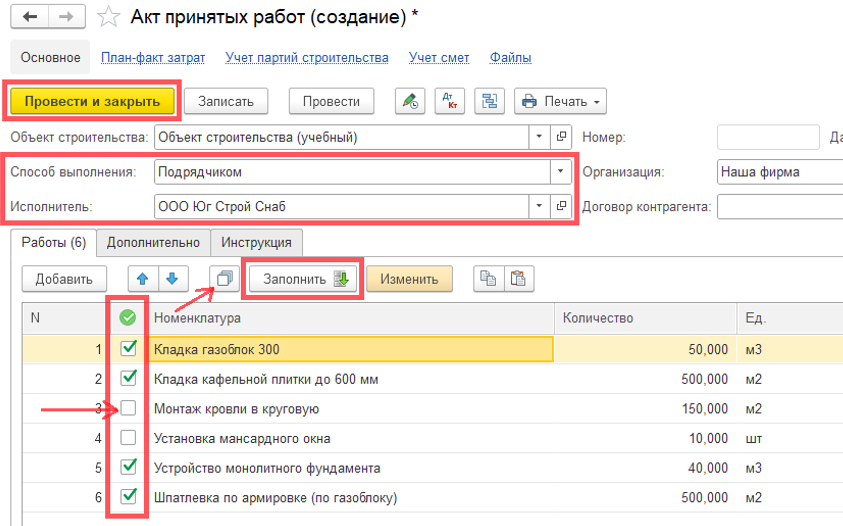Enable the Установка мансардного окна checkbox

128,438
